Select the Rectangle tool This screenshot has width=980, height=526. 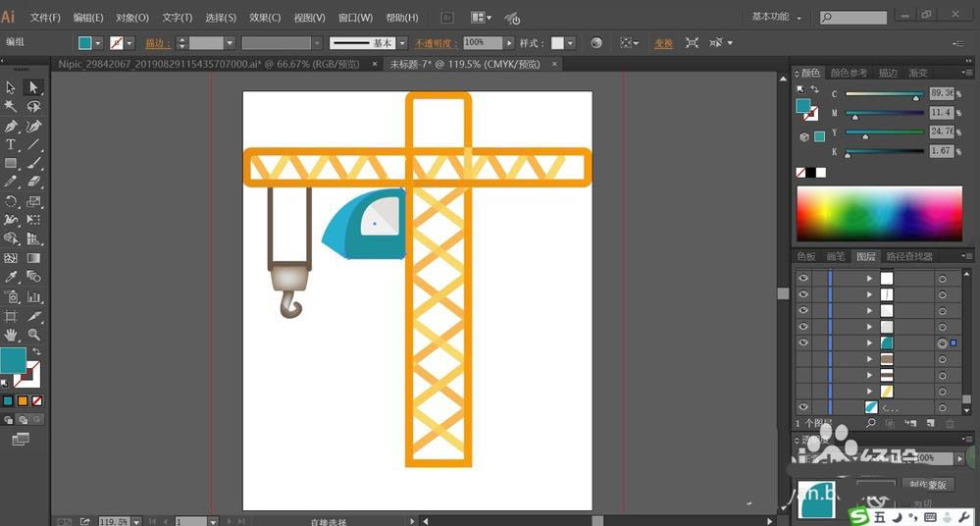coord(11,163)
